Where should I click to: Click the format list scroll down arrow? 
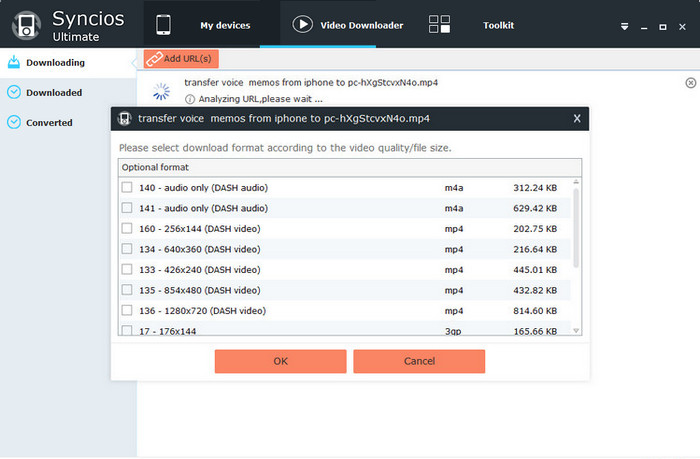tap(576, 331)
